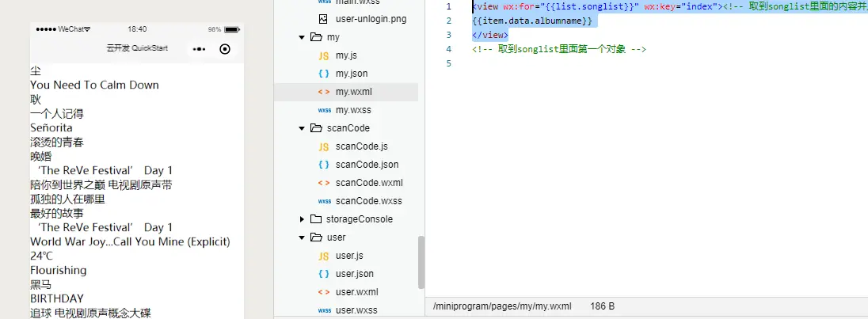Screen dimensions: 868x319
Task: Click the JS icon beside my.js
Action: (x=325, y=56)
